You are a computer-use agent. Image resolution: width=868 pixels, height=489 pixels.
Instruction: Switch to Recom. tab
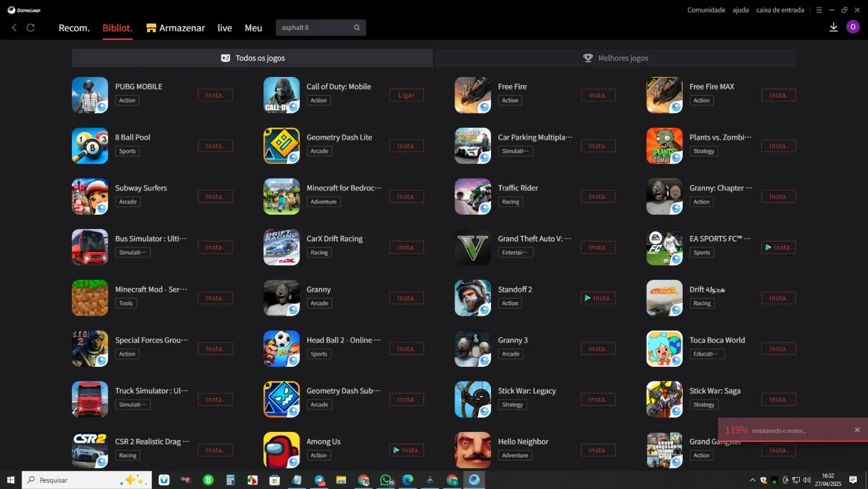coord(74,28)
